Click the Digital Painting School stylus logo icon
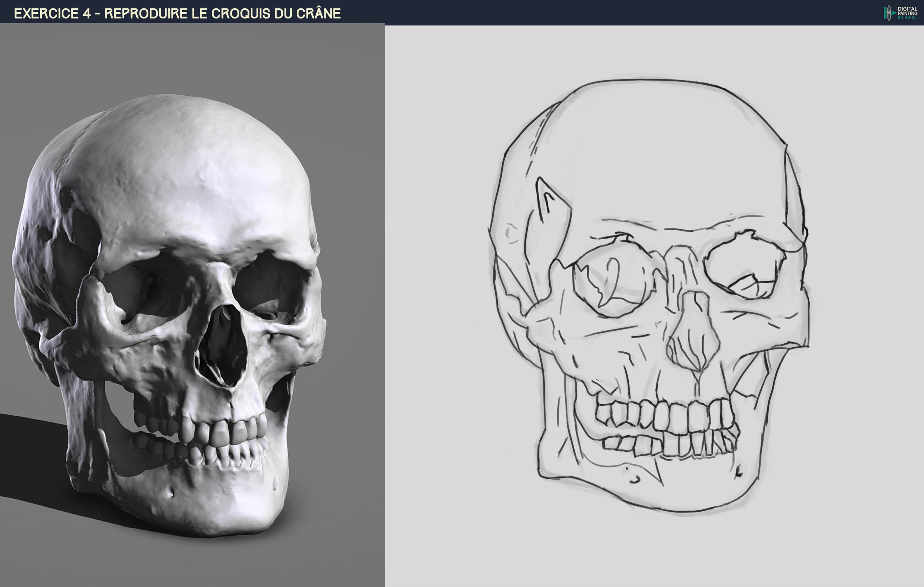The width and height of the screenshot is (924, 587). 889,13
